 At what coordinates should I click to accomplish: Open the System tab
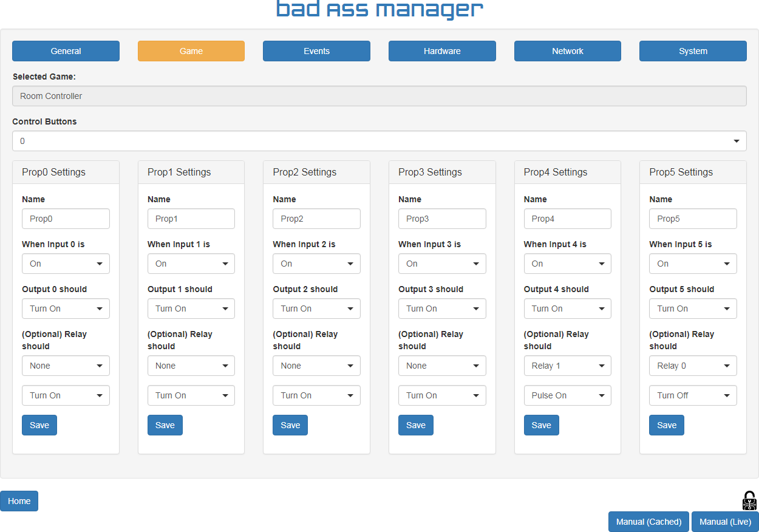tap(693, 51)
